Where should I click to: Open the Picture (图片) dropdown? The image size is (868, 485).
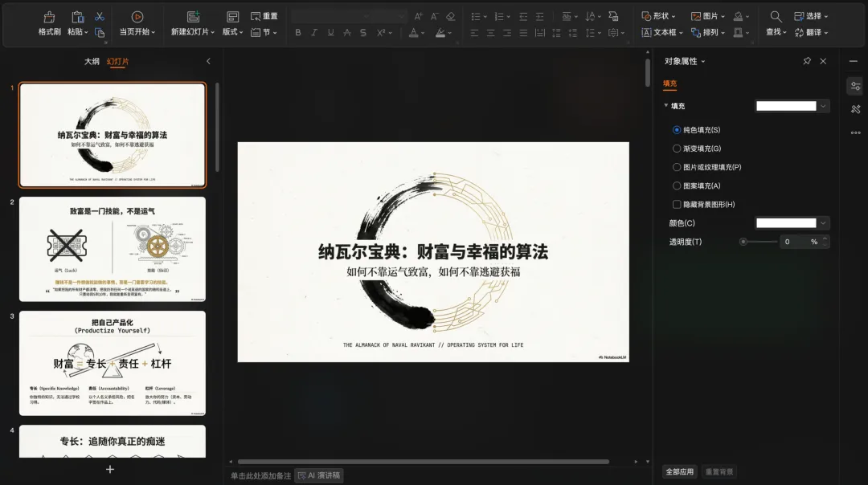[723, 17]
